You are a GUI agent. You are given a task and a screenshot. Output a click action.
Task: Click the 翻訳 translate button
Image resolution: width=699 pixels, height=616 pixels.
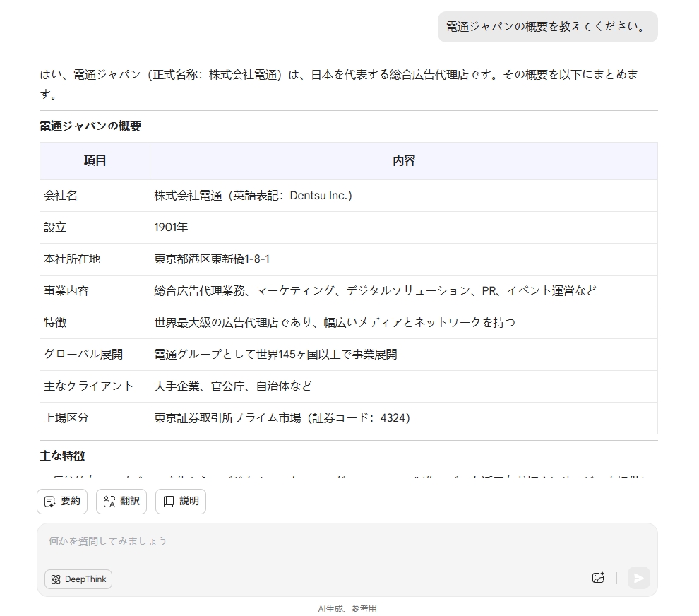click(121, 502)
